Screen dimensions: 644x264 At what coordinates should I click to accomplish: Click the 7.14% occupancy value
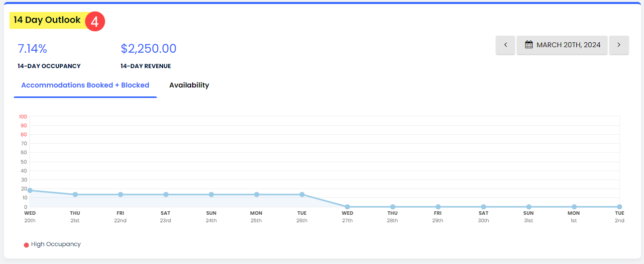click(32, 49)
